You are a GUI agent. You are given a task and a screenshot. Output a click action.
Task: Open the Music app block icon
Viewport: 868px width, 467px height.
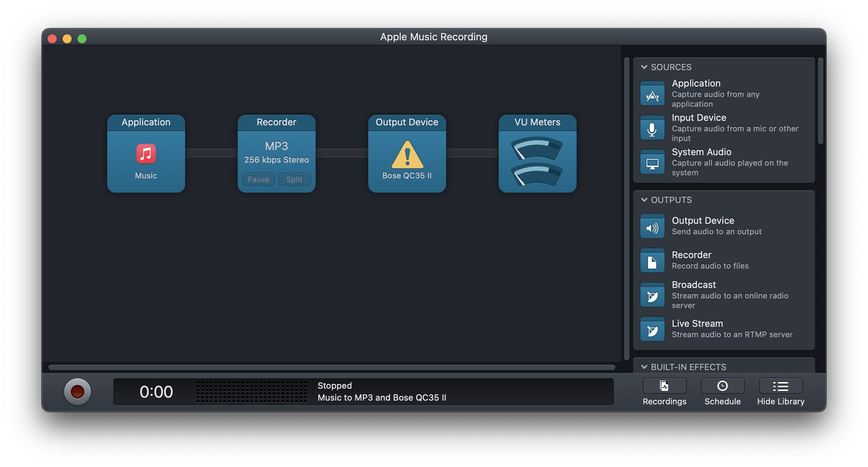coord(146,154)
